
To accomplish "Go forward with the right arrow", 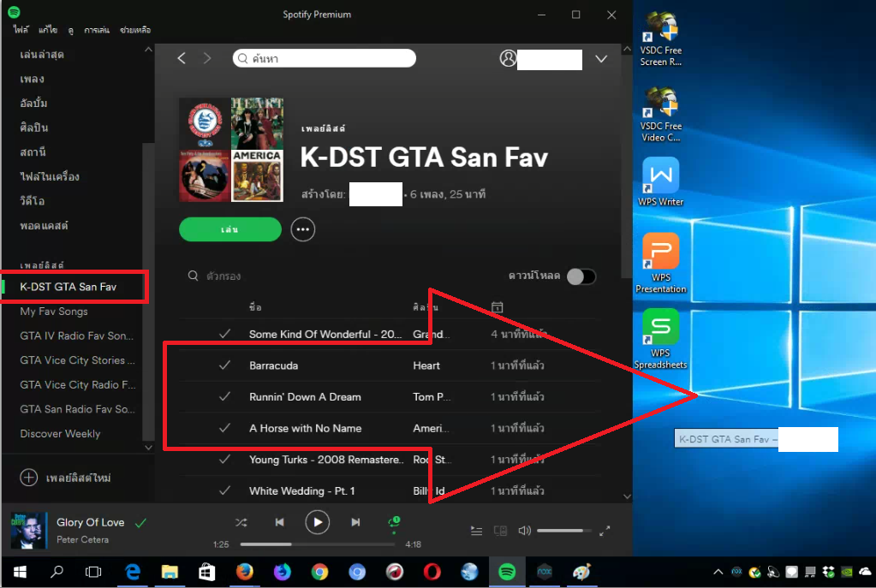I will pyautogui.click(x=207, y=58).
